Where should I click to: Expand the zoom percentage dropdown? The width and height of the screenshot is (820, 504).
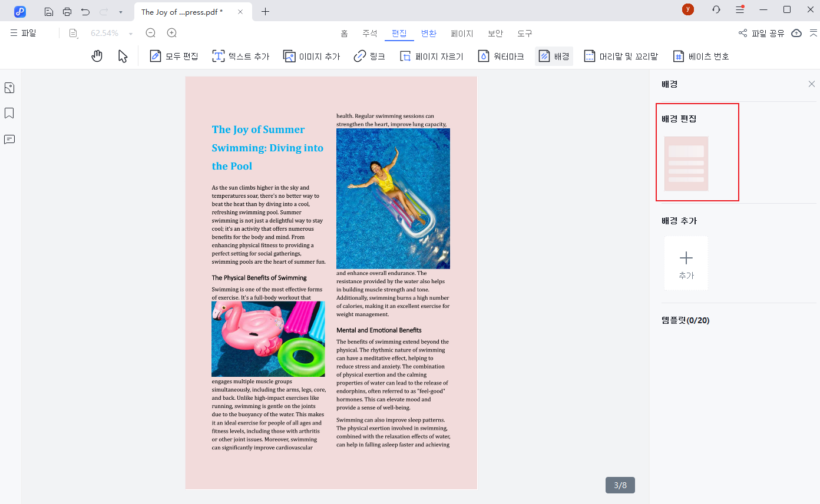[131, 34]
